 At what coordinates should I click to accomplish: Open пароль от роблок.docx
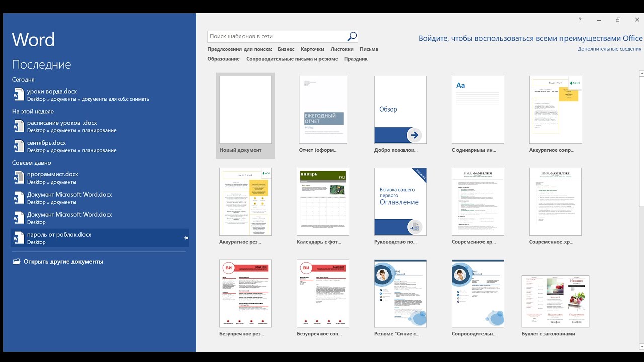100,238
